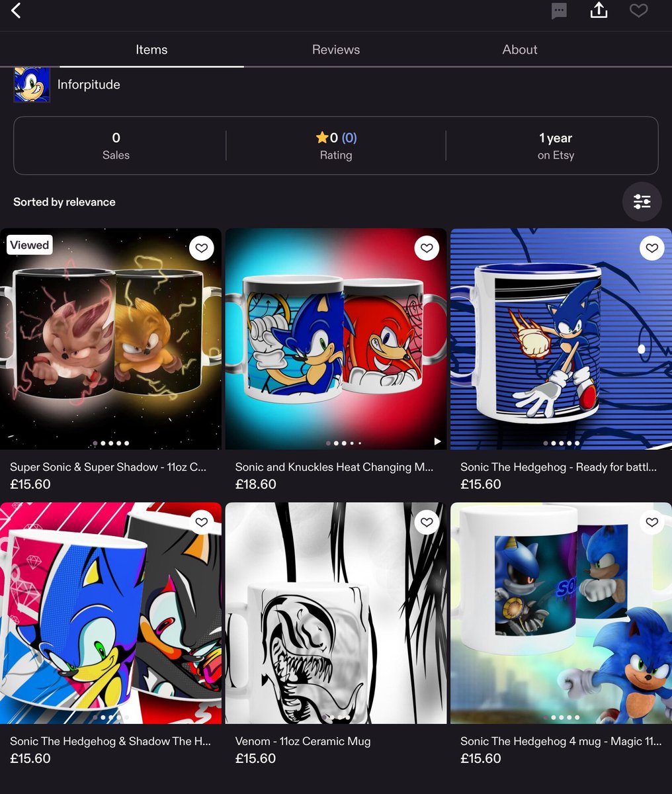Open the Sonic and Knuckles Heat Changing title
The height and width of the screenshot is (794, 672).
334,467
